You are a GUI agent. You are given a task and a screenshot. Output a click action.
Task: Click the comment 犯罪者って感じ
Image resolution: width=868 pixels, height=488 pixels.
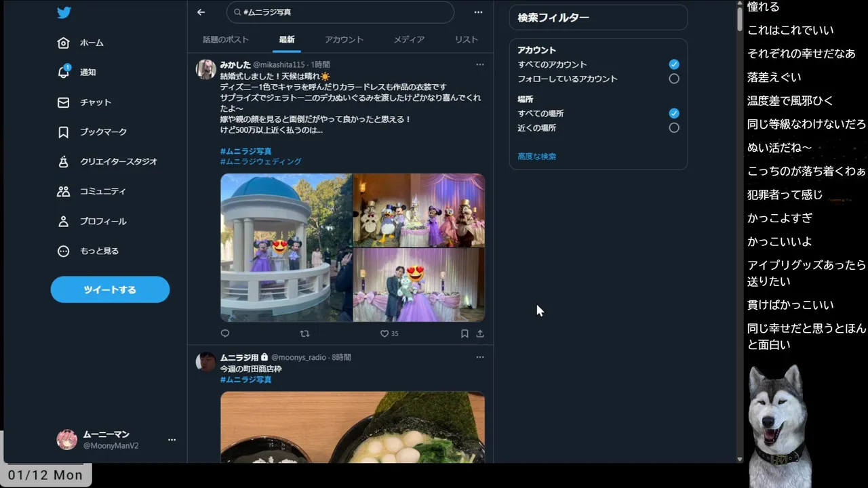(x=785, y=195)
